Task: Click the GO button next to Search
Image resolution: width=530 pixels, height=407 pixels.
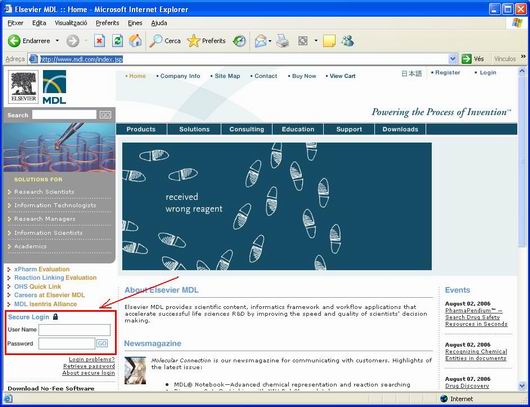Action: click(x=105, y=115)
